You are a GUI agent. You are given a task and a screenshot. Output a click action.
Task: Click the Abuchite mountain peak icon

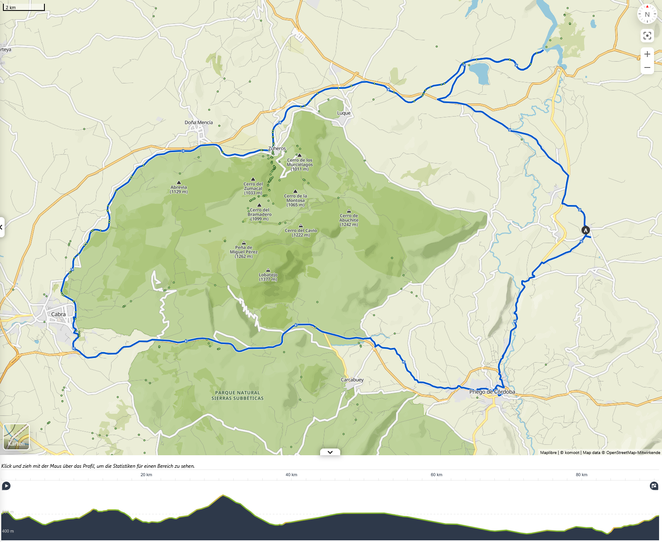coord(349,211)
